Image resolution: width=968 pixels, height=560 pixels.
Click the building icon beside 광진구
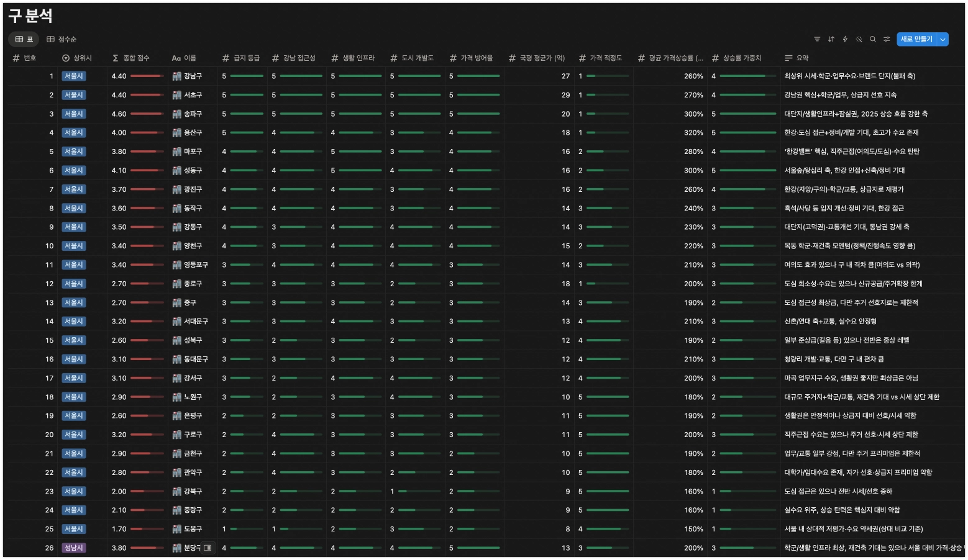pyautogui.click(x=176, y=189)
